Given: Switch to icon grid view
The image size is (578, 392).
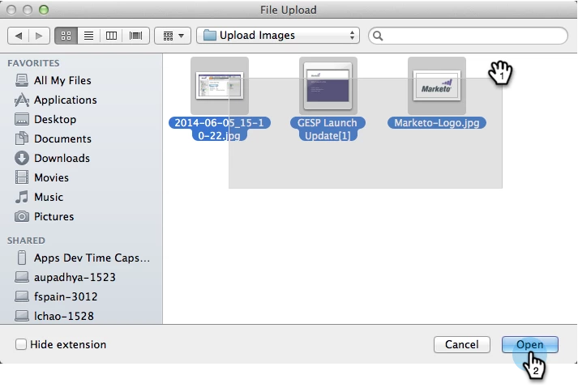Looking at the screenshot, I should tap(66, 36).
